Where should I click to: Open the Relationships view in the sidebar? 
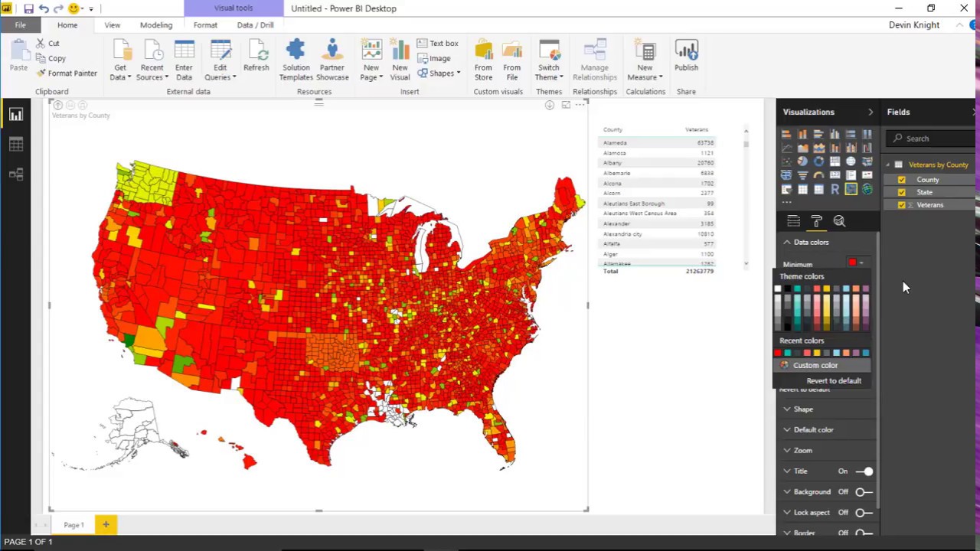(16, 174)
